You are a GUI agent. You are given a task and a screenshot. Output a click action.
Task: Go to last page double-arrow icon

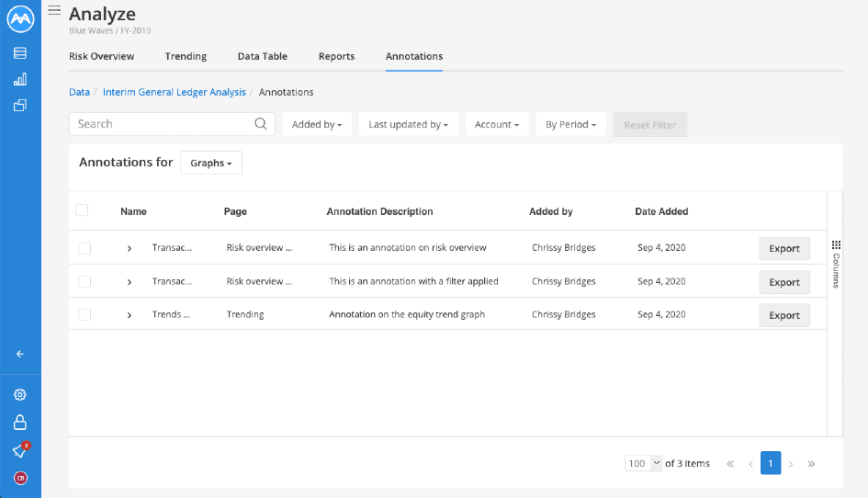click(x=811, y=464)
